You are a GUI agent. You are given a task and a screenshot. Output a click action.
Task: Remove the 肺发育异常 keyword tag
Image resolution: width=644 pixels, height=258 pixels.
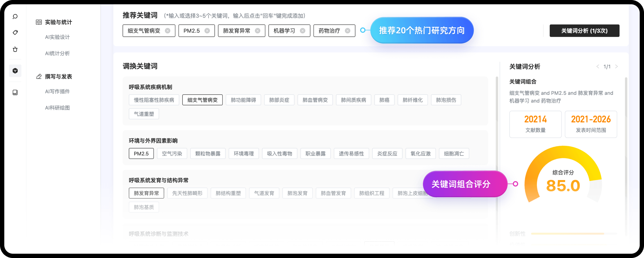pos(258,31)
